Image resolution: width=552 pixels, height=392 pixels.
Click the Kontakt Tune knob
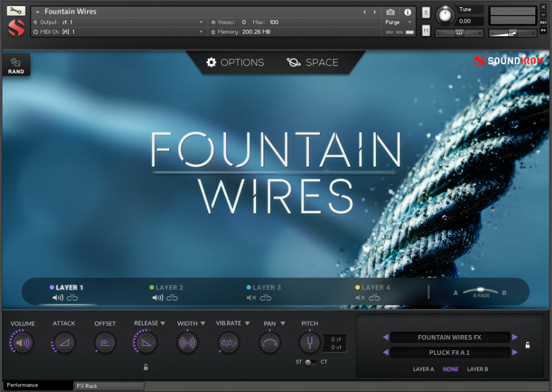(x=445, y=15)
